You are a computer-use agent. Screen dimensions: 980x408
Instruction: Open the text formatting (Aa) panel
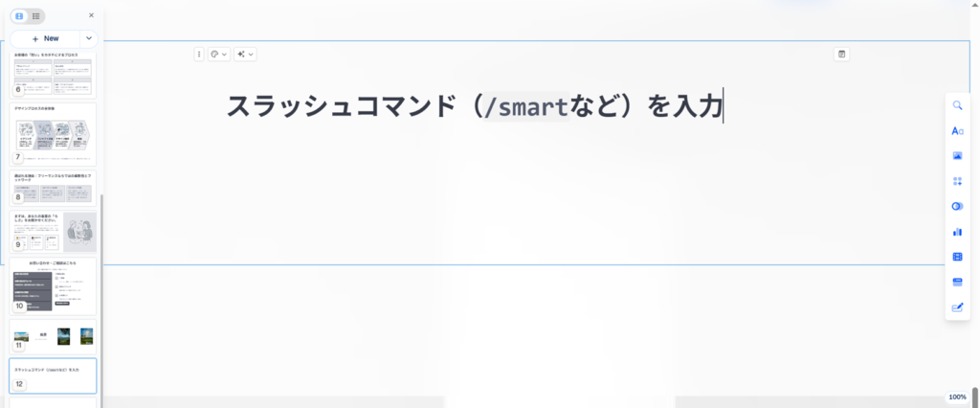(957, 130)
